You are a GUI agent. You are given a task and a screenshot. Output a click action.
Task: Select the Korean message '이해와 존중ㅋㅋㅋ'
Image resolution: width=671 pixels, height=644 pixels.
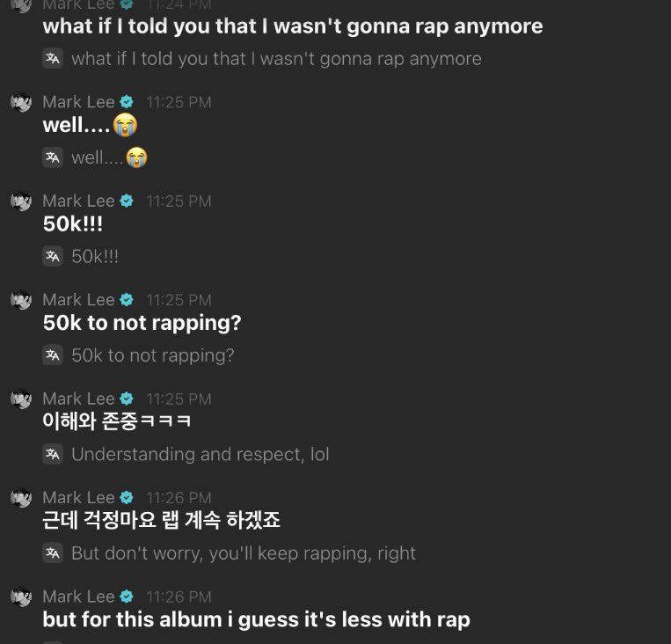[116, 421]
